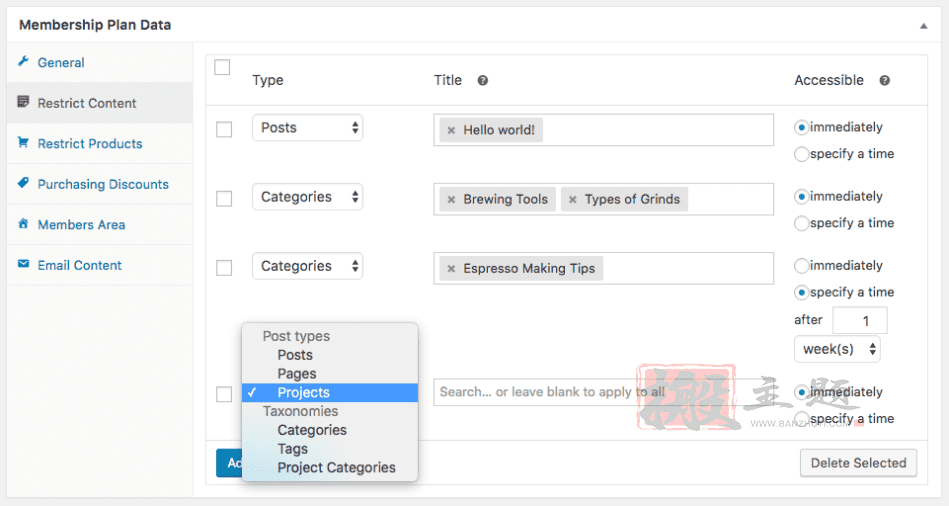The height and width of the screenshot is (506, 949).
Task: Choose Pages in the open type menu
Action: (330, 373)
